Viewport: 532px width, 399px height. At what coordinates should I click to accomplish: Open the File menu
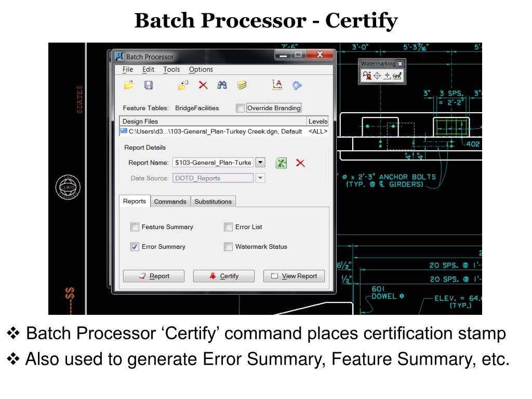pos(128,69)
